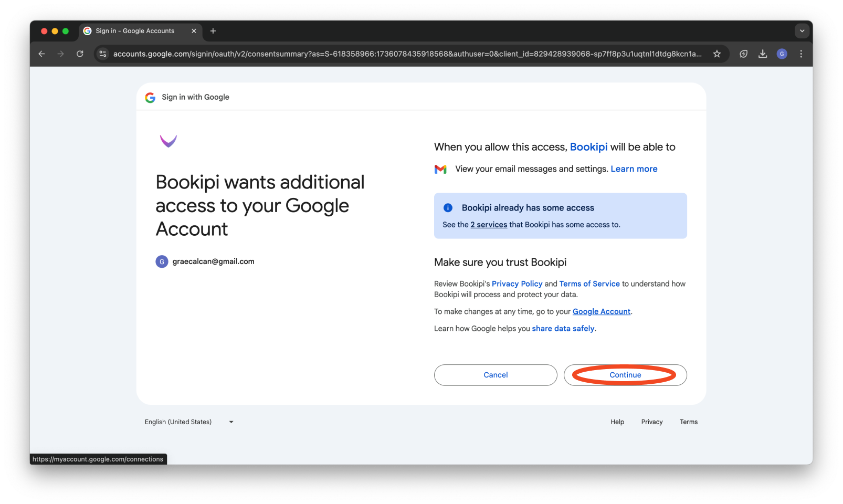The image size is (843, 504).
Task: Click the browser back arrow
Action: click(41, 54)
